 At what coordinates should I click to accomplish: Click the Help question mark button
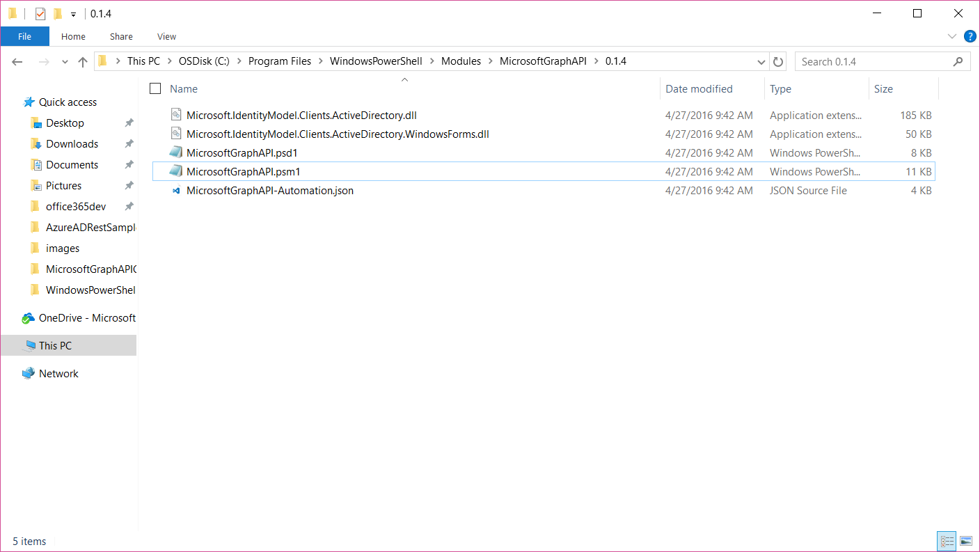pyautogui.click(x=970, y=36)
